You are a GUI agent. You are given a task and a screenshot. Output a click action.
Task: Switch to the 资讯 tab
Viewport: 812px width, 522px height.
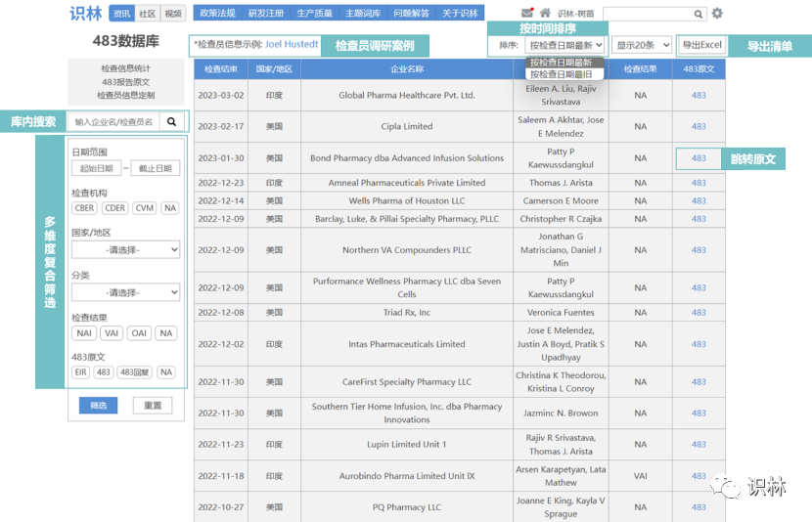[x=121, y=14]
